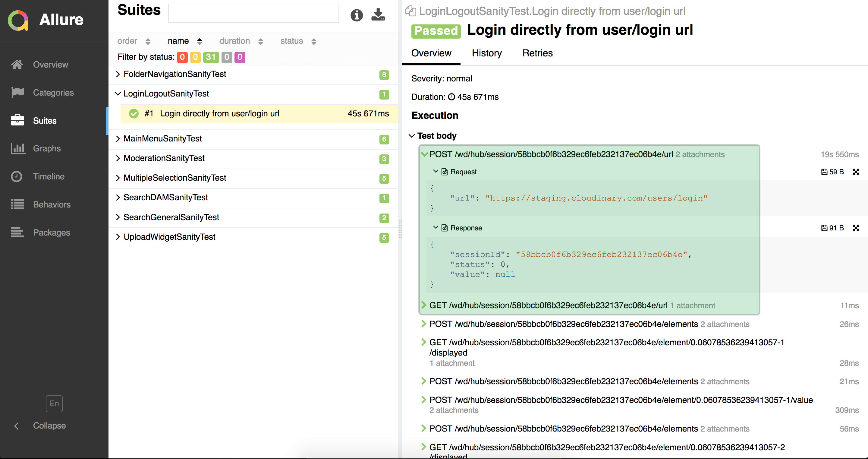Open the Categories panel
The image size is (868, 459).
53,93
